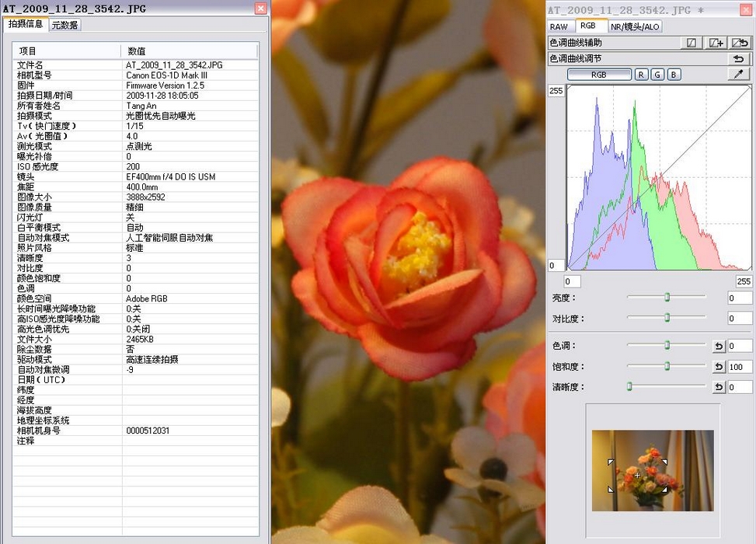
Task: Select the R channel toggle
Action: (x=641, y=75)
